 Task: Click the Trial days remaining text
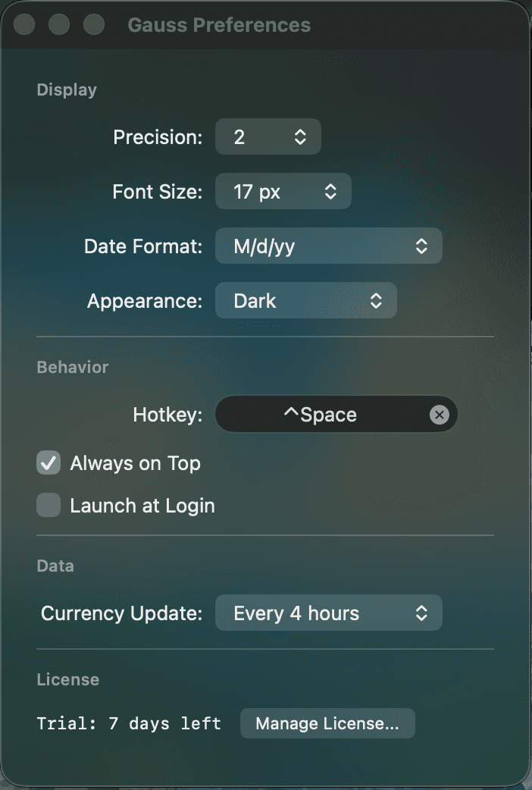tap(129, 723)
